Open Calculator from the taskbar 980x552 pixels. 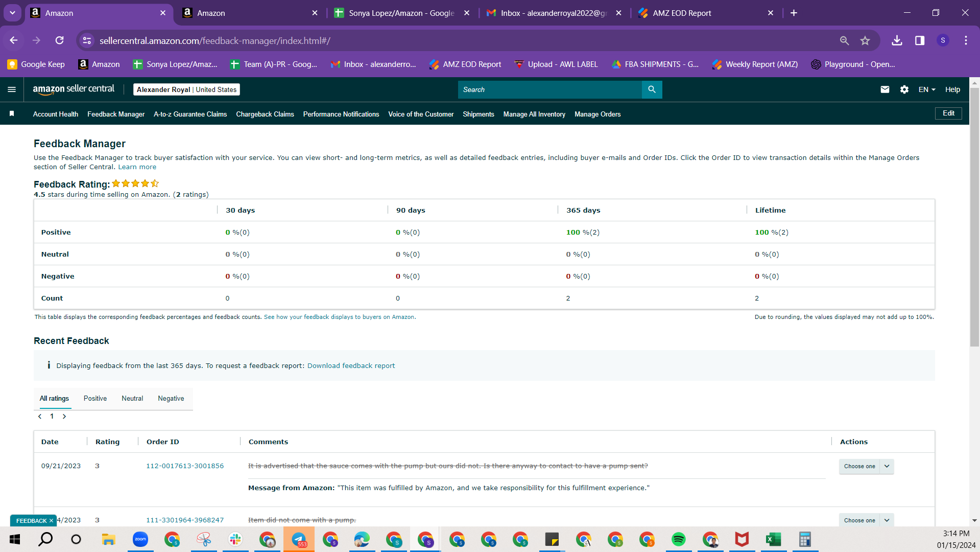tap(805, 539)
